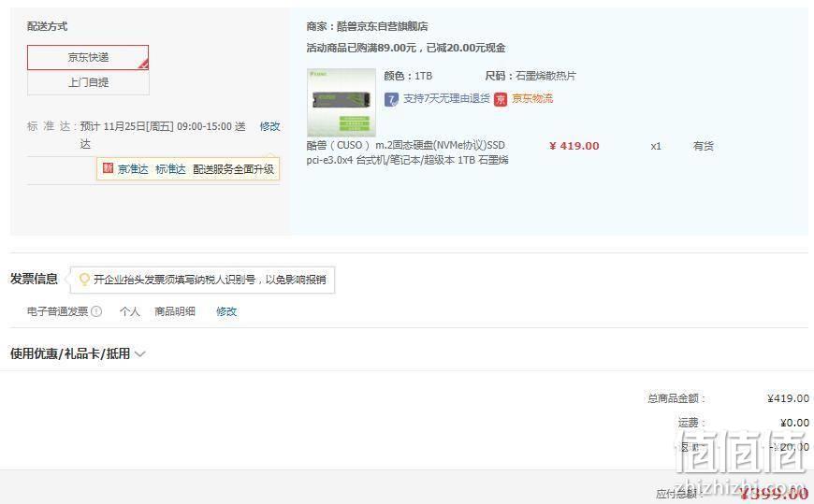Click the 标准达 link
Screen dimensions: 814x504
click(170, 169)
